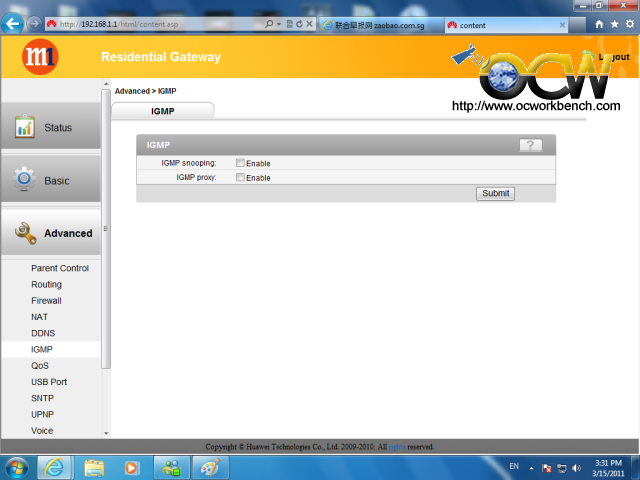640x480 pixels.
Task: Submit the IGMP settings
Action: tap(496, 193)
